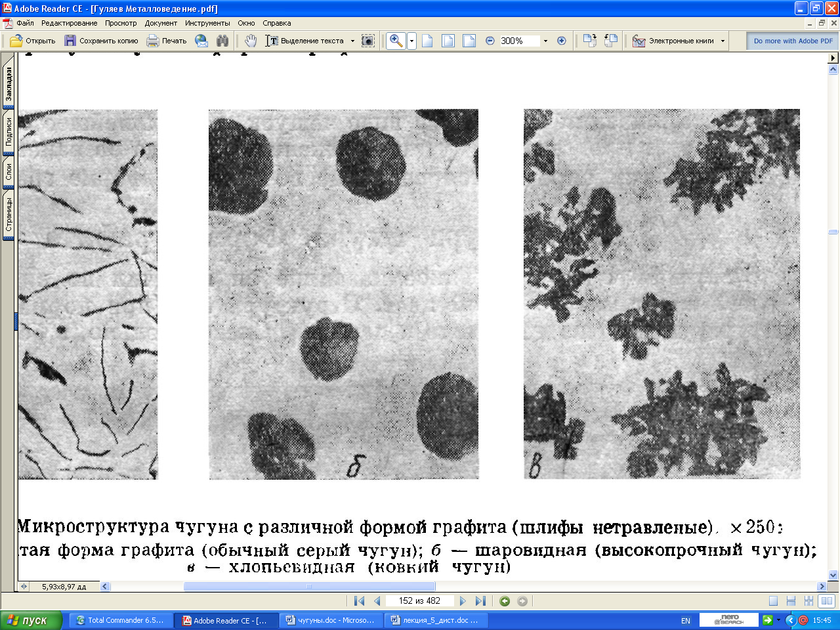Open the Справка menu
The image size is (840, 630).
277,23
